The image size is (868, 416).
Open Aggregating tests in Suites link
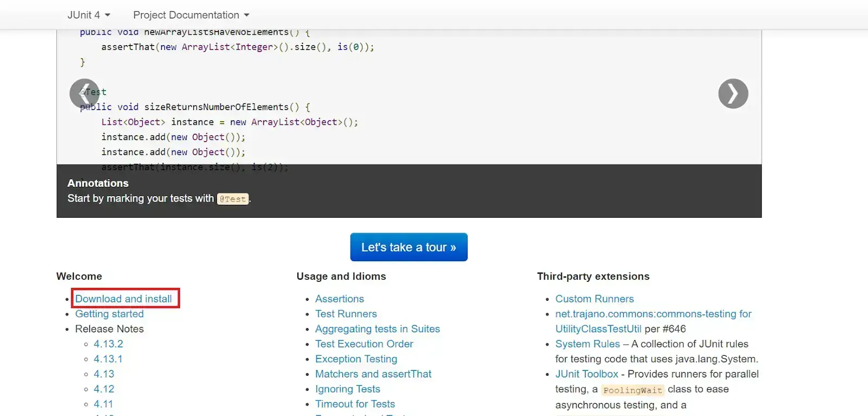click(378, 329)
